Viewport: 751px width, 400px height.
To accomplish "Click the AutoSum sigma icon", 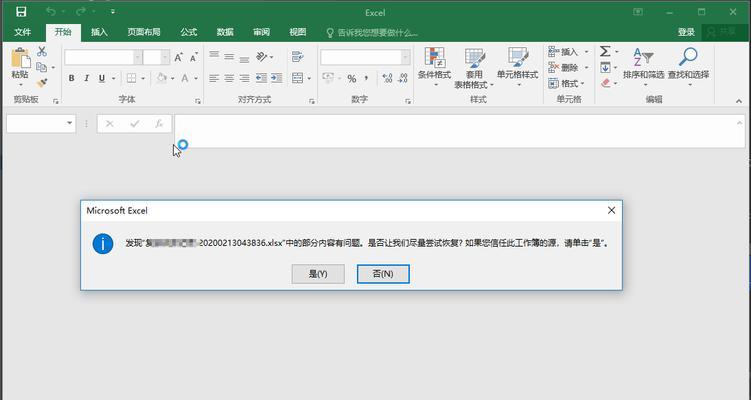I will point(605,51).
